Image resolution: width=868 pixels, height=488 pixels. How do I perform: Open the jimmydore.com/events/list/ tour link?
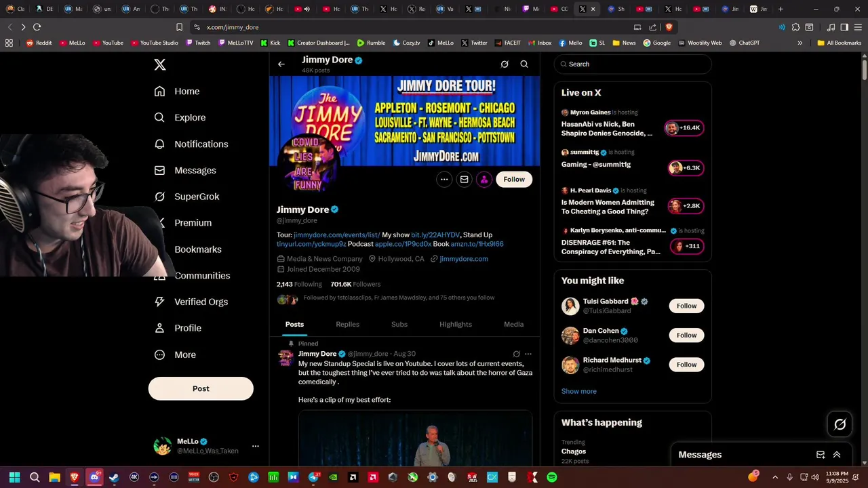point(336,235)
